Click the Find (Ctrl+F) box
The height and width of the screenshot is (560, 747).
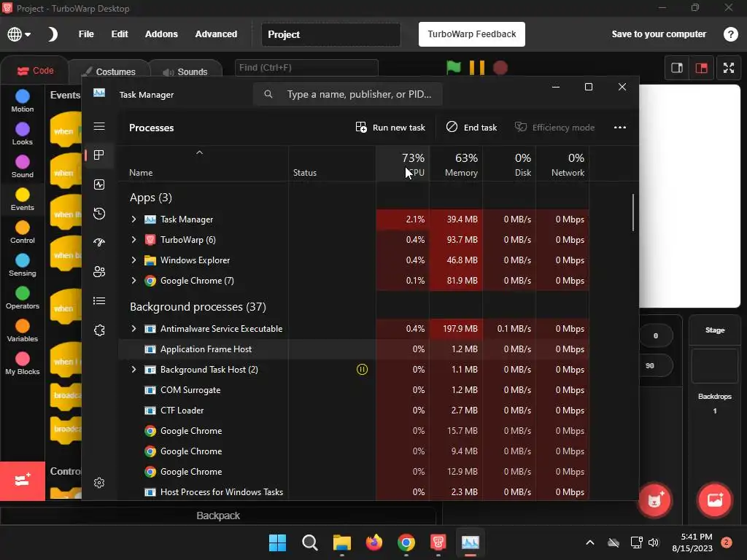coord(306,68)
